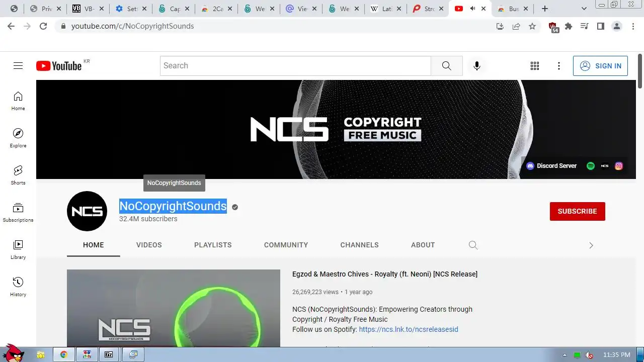The width and height of the screenshot is (644, 362).
Task: Open the red extension with 54 badge
Action: click(x=553, y=27)
